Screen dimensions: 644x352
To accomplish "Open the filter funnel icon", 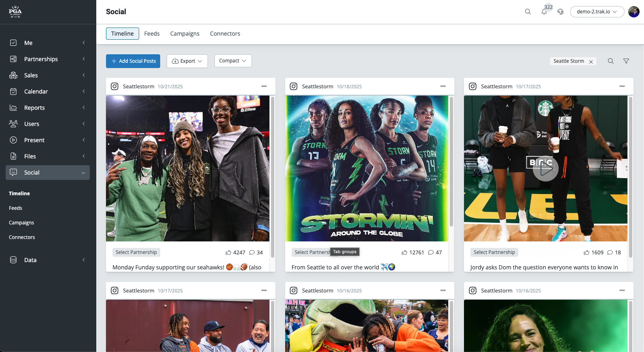I will coord(626,61).
